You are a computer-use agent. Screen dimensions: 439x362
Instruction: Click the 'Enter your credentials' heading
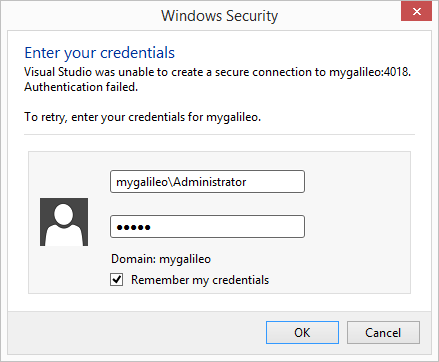99,53
